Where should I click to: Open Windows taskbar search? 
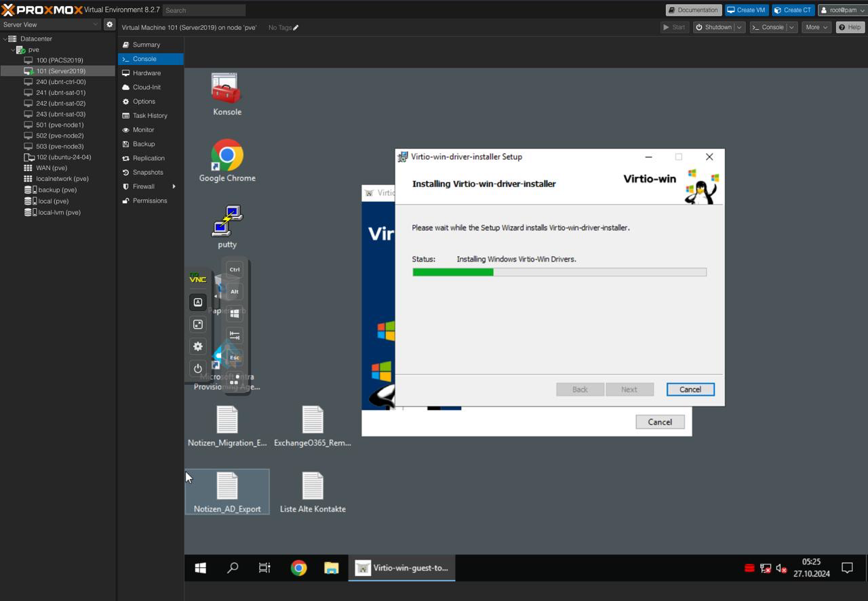click(233, 568)
